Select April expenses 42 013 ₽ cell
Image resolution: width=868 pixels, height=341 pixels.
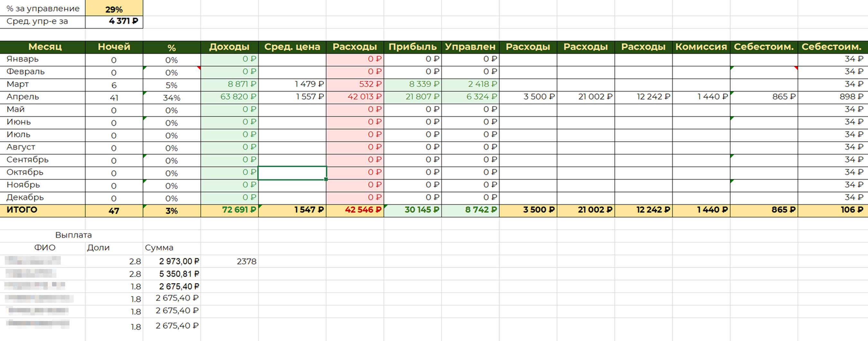[355, 97]
